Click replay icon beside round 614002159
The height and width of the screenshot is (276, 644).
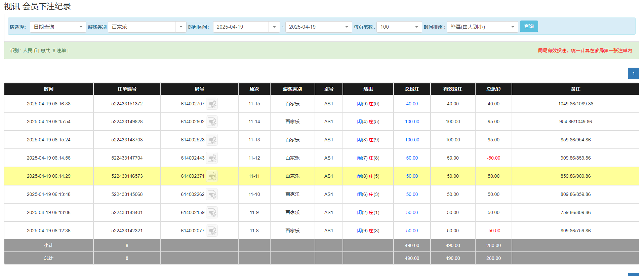coord(212,213)
